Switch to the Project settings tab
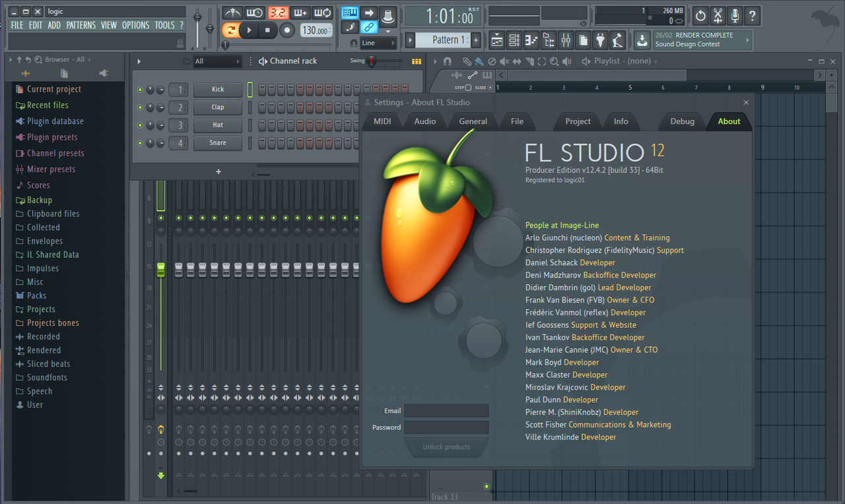This screenshot has width=845, height=504. [x=578, y=121]
